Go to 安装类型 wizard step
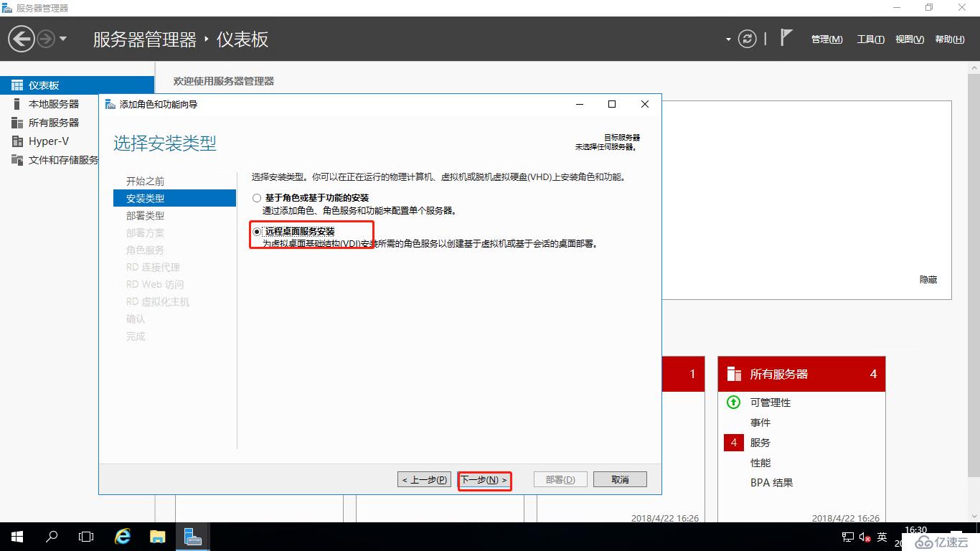980x551 pixels. click(174, 198)
